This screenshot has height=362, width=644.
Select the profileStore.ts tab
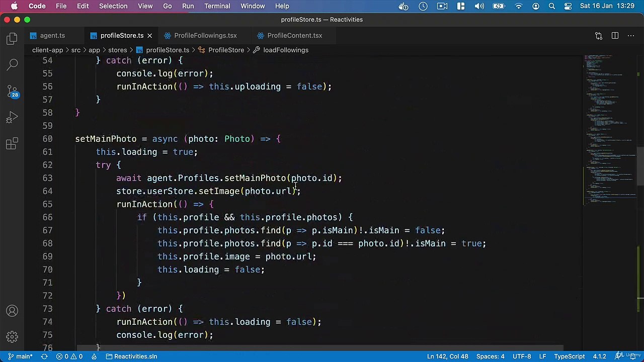tap(122, 36)
